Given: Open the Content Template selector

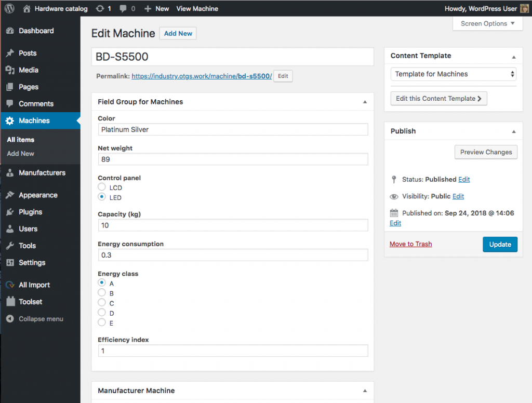Looking at the screenshot, I should coord(453,74).
